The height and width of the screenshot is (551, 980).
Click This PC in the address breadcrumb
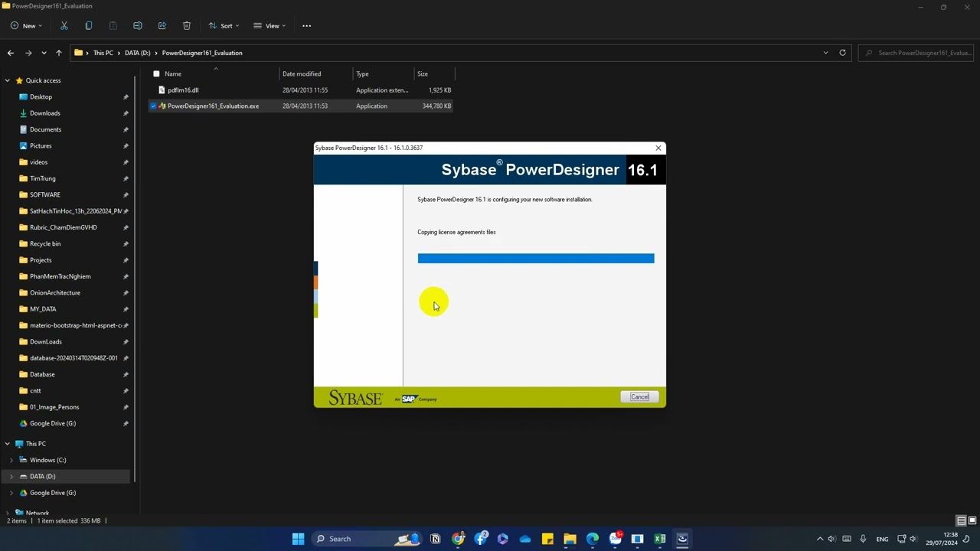(x=103, y=53)
